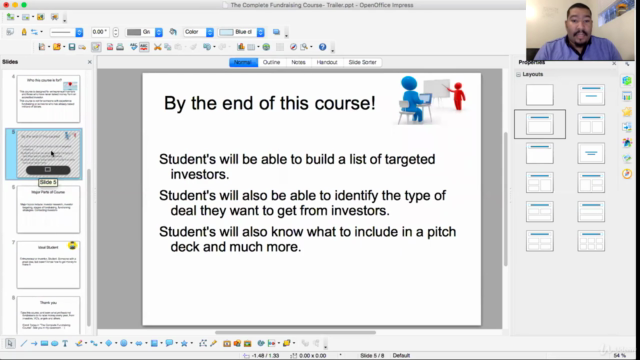Toggle the Edit Points tool
The height and width of the screenshot is (360, 640).
[x=203, y=343]
